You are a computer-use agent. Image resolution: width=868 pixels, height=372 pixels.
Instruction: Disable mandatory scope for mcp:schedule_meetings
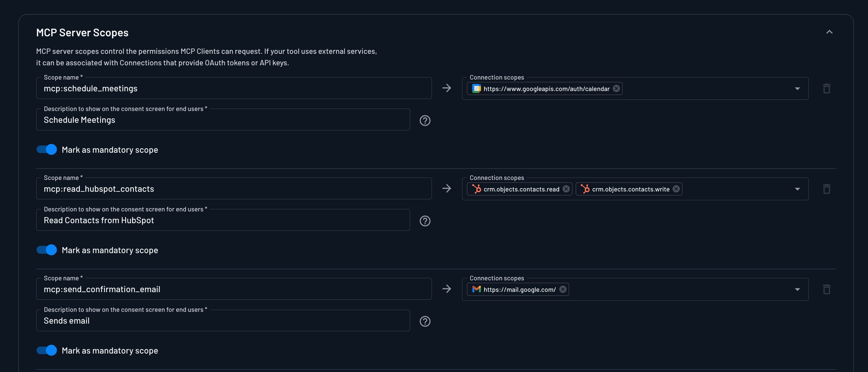tap(46, 149)
